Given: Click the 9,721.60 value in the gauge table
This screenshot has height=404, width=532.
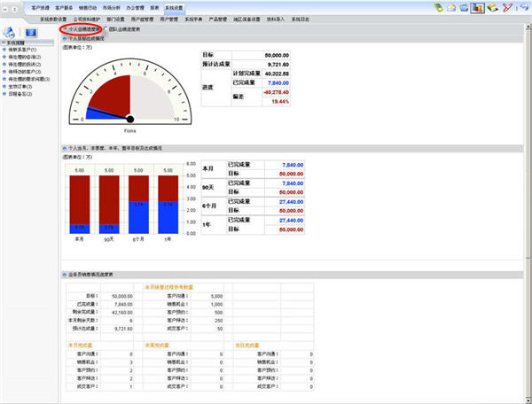Looking at the screenshot, I should (x=278, y=65).
